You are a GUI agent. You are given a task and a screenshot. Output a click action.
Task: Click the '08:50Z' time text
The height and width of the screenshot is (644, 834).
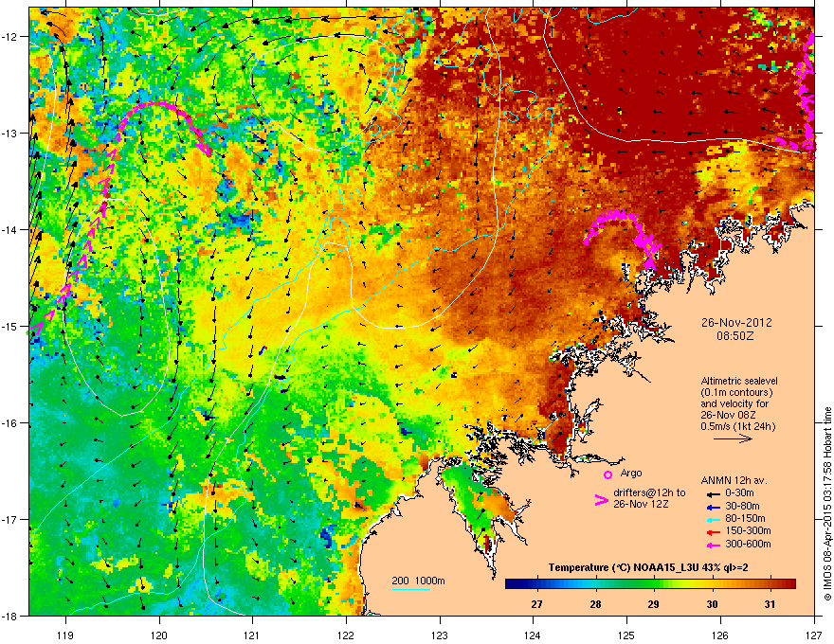tap(735, 336)
